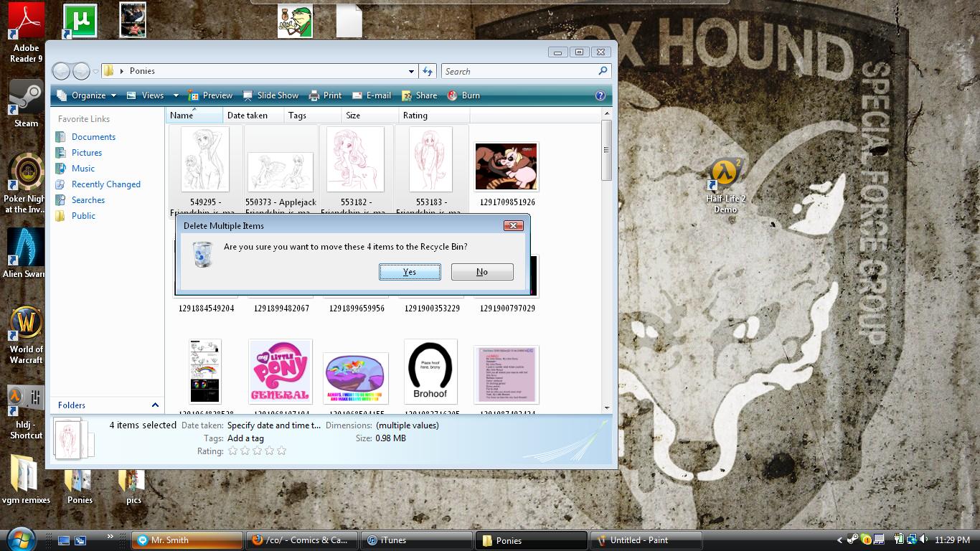Click Yes to confirm deleting items
980x551 pixels.
410,272
